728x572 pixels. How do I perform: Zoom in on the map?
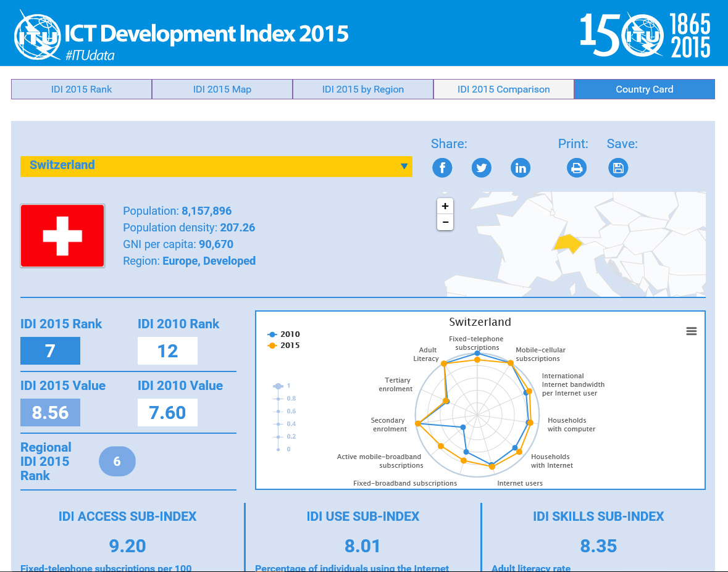(x=445, y=206)
